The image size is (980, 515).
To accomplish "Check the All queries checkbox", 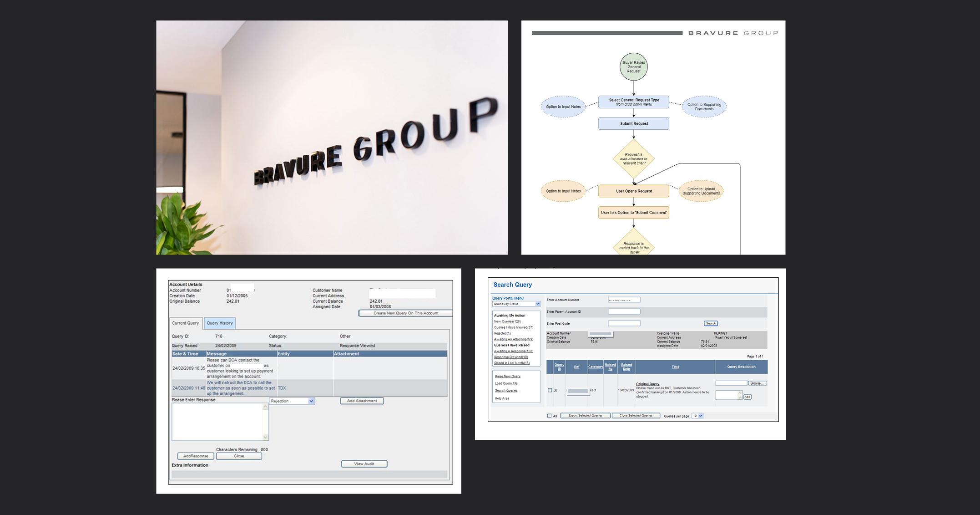I will (549, 416).
